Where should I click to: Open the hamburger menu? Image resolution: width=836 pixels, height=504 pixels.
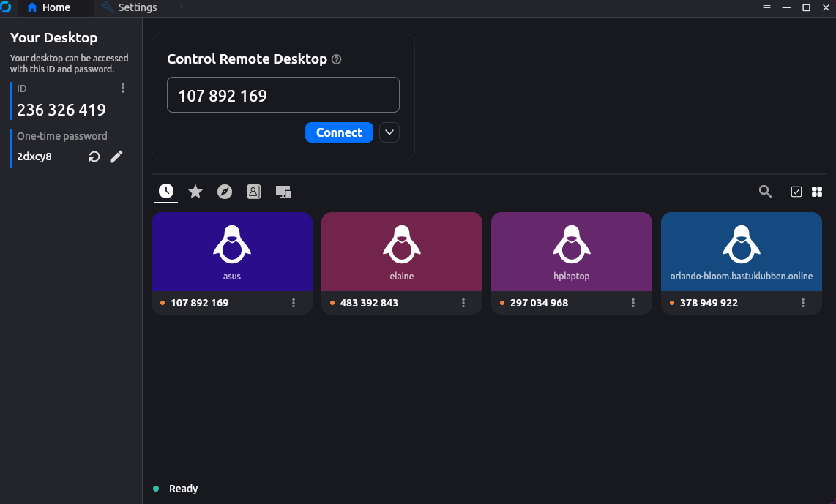click(x=766, y=7)
